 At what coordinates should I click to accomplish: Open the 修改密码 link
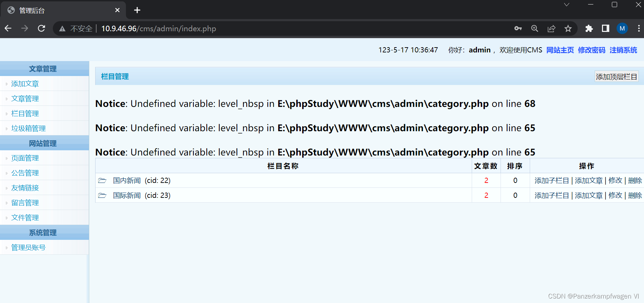tap(592, 50)
